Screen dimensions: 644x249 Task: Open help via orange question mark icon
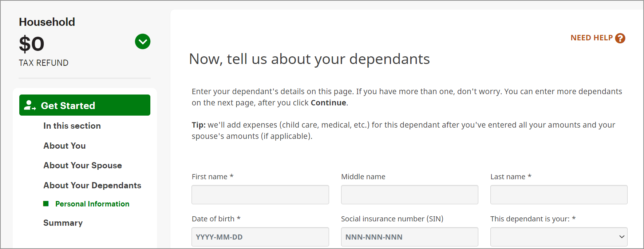click(620, 38)
